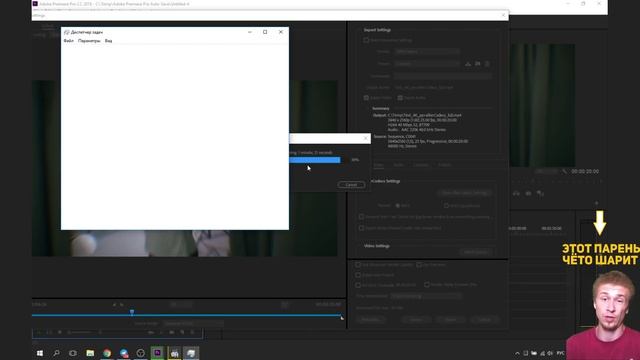Open the Format dropdown in Export Settings
640x360 pixels.
(x=427, y=52)
